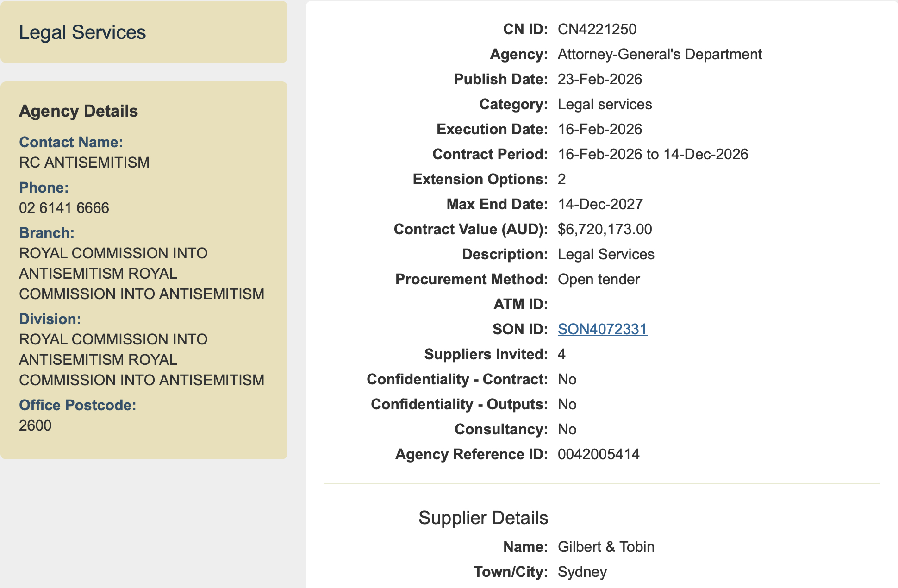Click the Execution Date value 16-Feb-2026
Image resolution: width=898 pixels, height=588 pixels.
pyautogui.click(x=599, y=129)
